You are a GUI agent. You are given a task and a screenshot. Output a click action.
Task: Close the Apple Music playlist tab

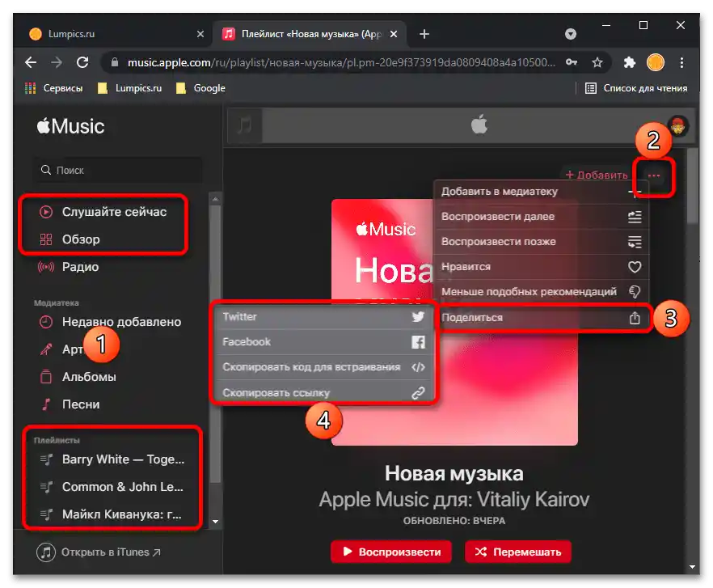click(394, 34)
